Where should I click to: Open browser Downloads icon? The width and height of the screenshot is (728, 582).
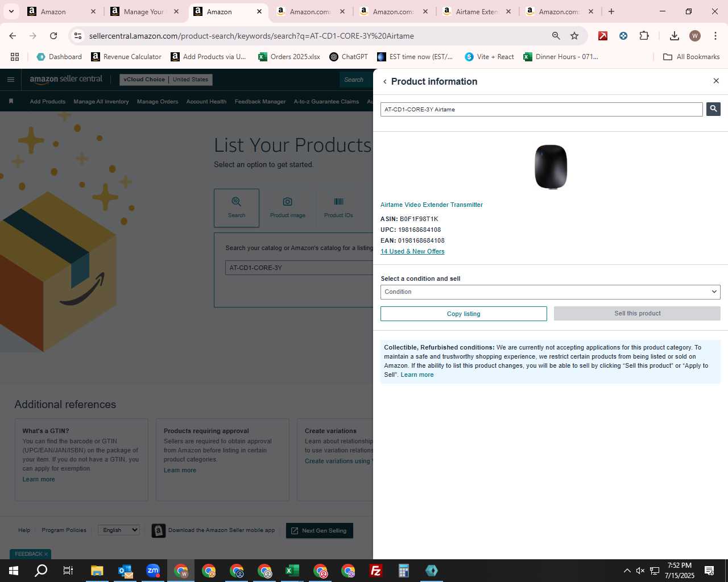click(675, 36)
